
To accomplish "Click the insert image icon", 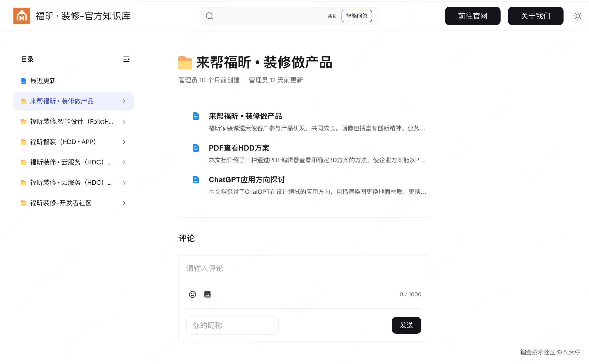I will point(207,294).
